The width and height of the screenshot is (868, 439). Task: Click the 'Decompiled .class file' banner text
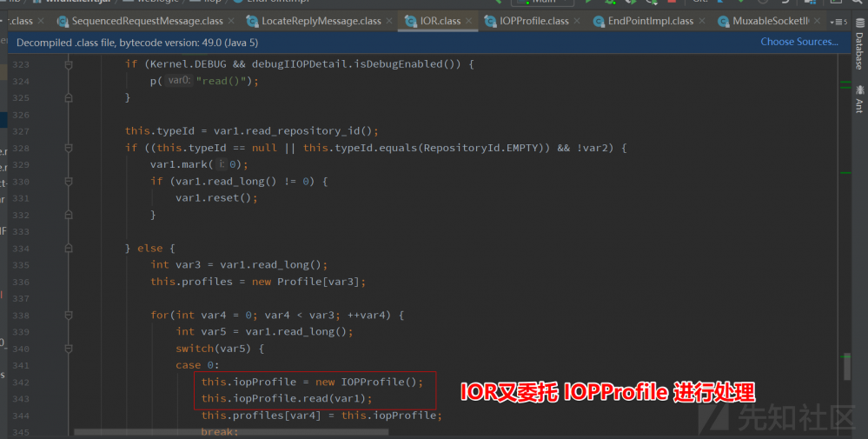point(137,43)
